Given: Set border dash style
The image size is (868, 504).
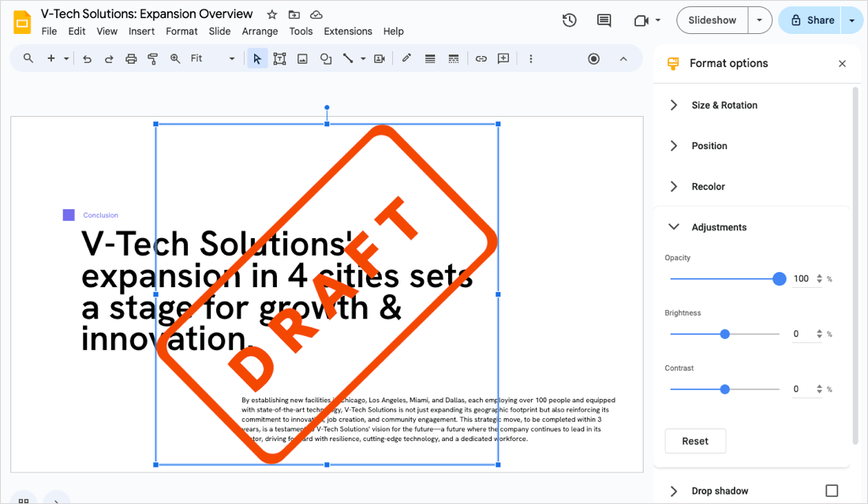Looking at the screenshot, I should pyautogui.click(x=454, y=58).
